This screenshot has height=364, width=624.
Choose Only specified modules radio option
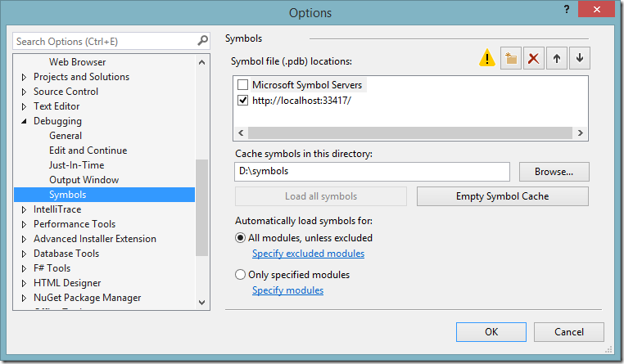(241, 275)
